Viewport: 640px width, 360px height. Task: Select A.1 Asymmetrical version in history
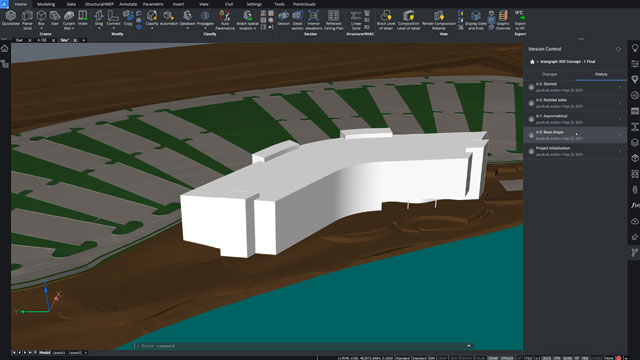575,119
